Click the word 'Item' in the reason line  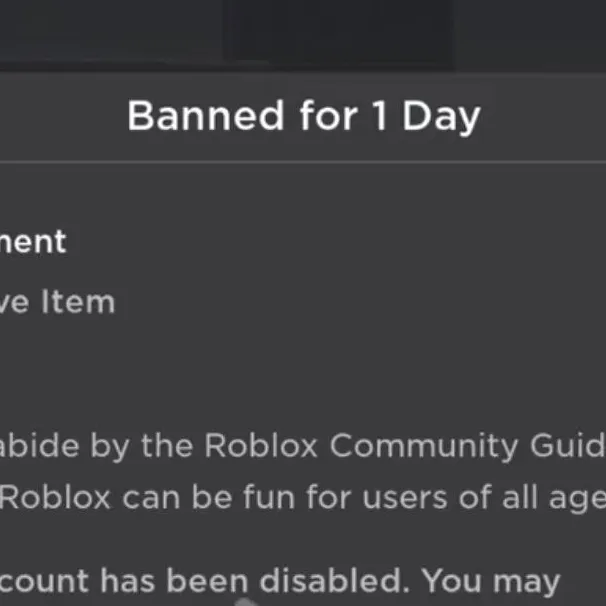pos(78,301)
